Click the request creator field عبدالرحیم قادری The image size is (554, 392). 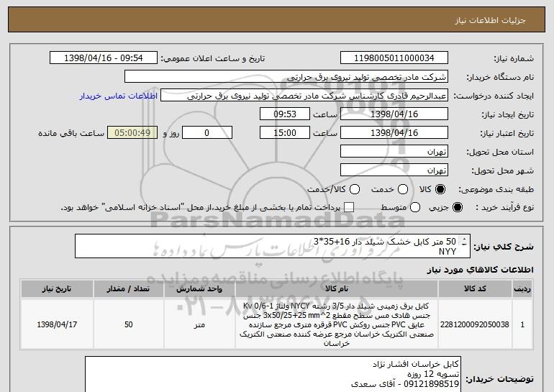click(304, 96)
